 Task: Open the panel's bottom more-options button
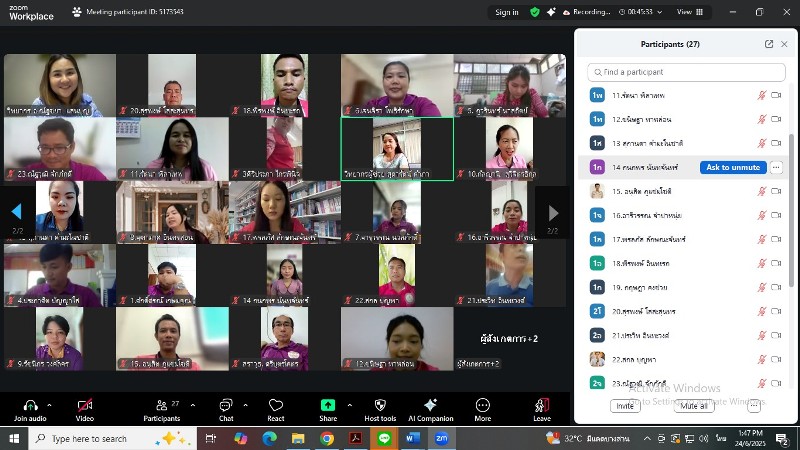(754, 406)
